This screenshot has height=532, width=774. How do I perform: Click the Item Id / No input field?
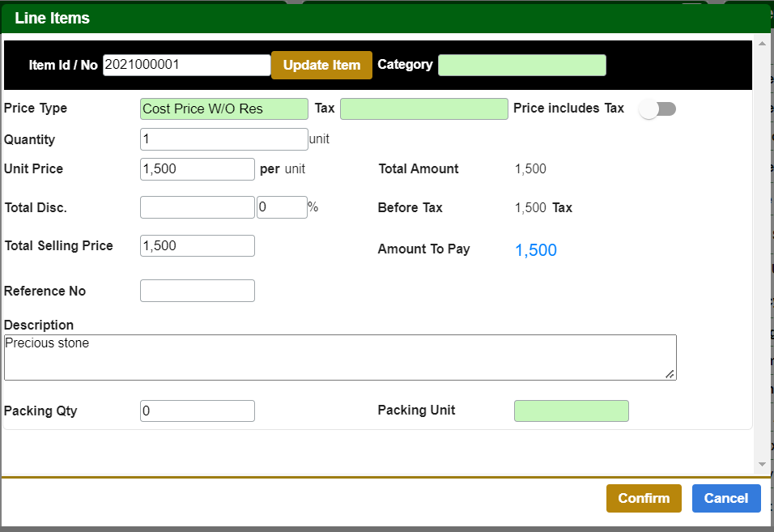click(x=186, y=64)
